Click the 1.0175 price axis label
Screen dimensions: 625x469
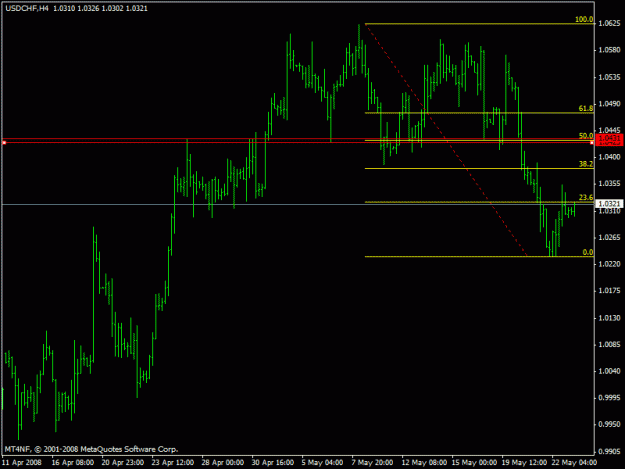609,291
